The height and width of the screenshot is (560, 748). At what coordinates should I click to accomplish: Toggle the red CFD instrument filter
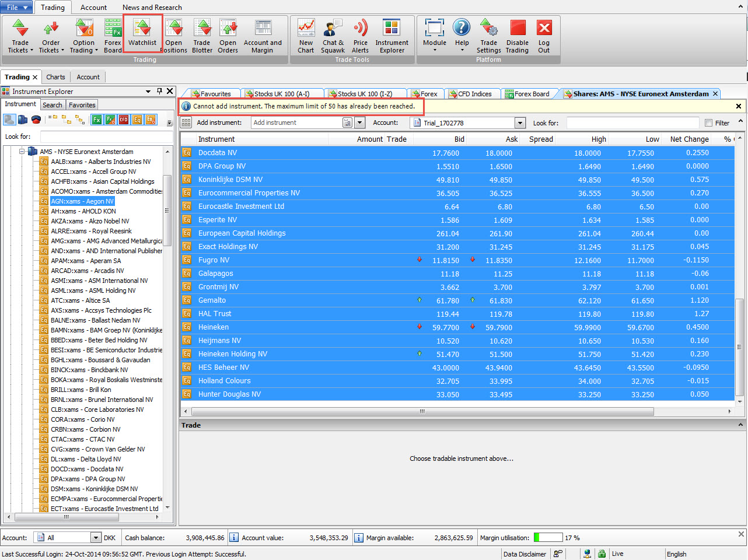(x=124, y=120)
